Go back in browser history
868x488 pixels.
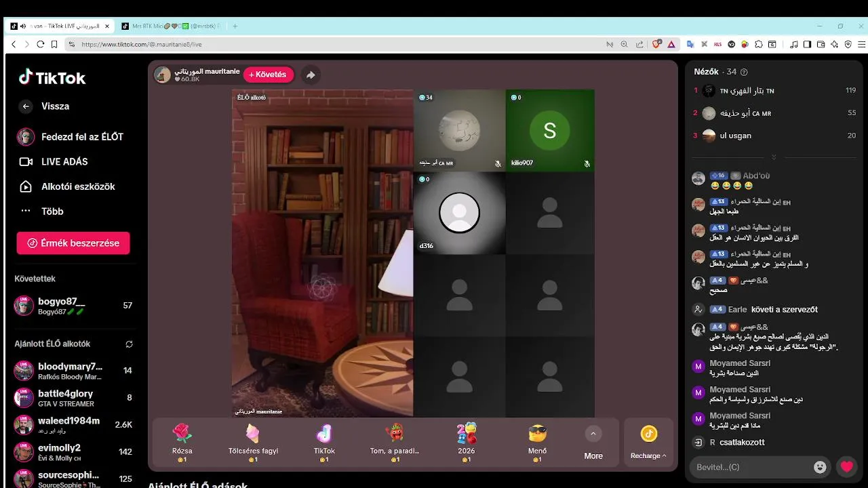[13, 44]
